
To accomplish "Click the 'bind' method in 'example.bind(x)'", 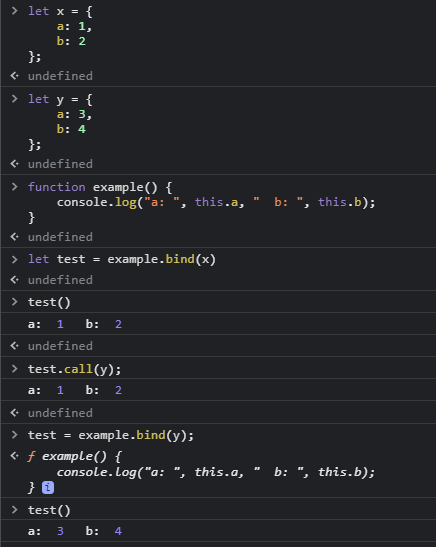I will coord(180,259).
